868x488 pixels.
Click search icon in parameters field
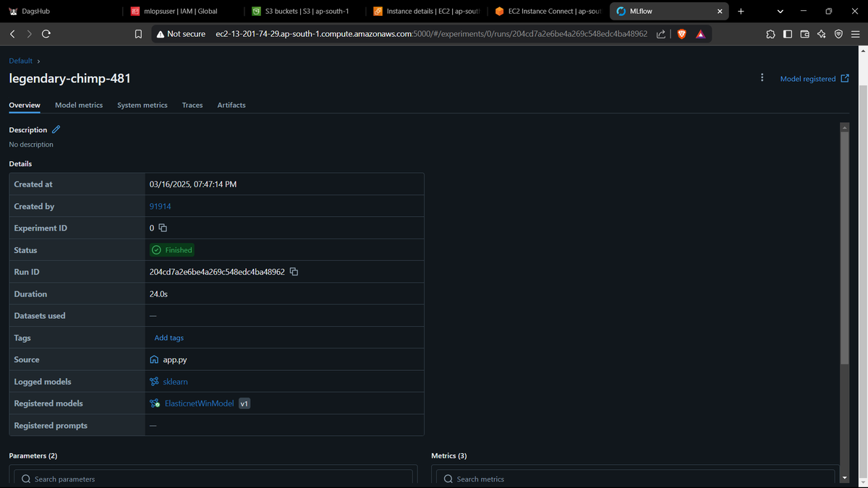[x=27, y=479]
